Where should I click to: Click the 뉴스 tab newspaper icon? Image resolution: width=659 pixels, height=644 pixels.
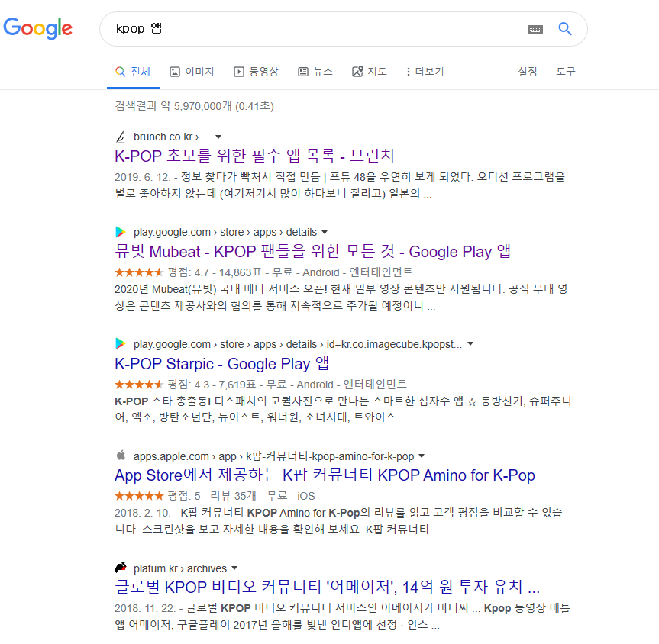(303, 72)
